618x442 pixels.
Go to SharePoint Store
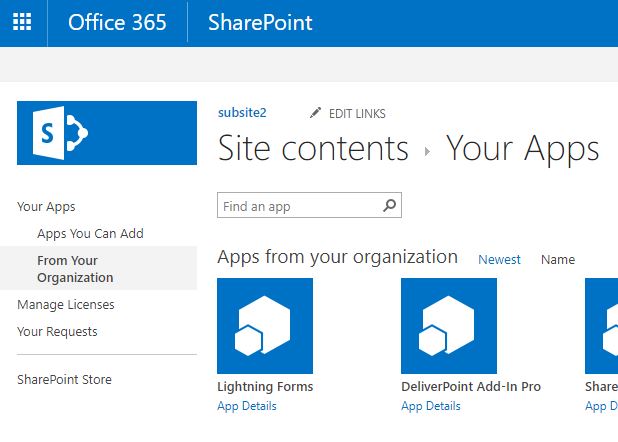tap(64, 380)
